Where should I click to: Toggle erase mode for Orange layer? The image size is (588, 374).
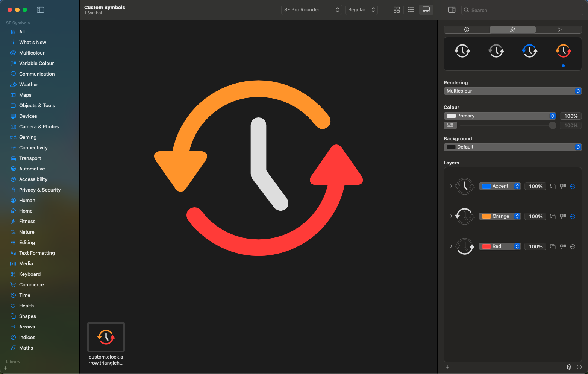553,216
